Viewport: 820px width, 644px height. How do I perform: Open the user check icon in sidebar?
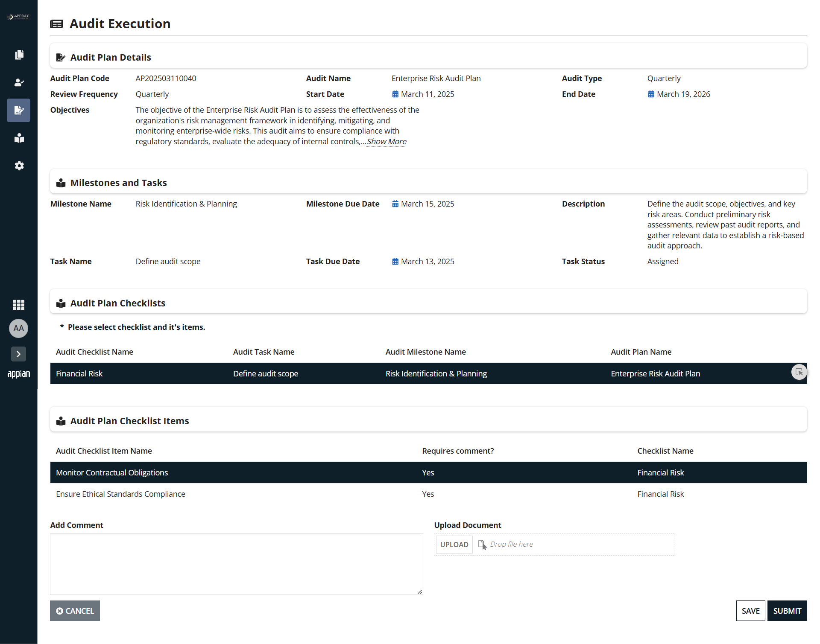[x=19, y=82]
